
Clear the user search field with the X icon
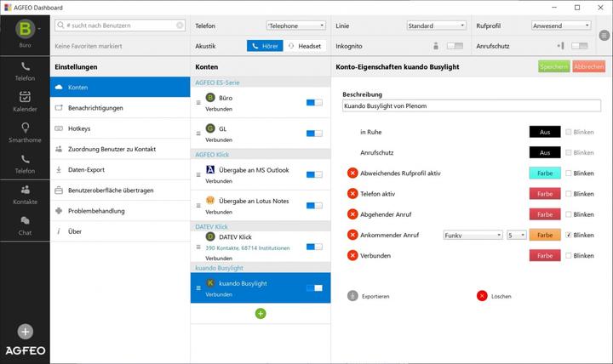click(x=180, y=26)
